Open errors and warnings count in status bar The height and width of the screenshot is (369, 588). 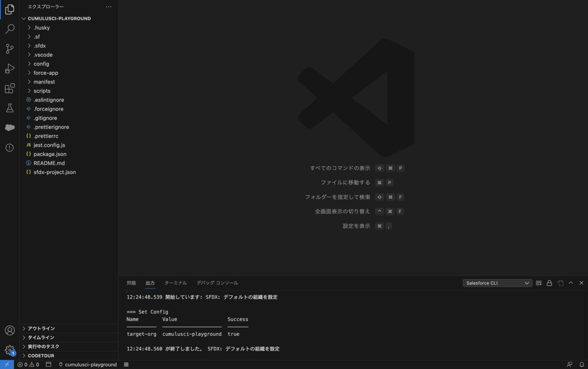tap(28, 365)
